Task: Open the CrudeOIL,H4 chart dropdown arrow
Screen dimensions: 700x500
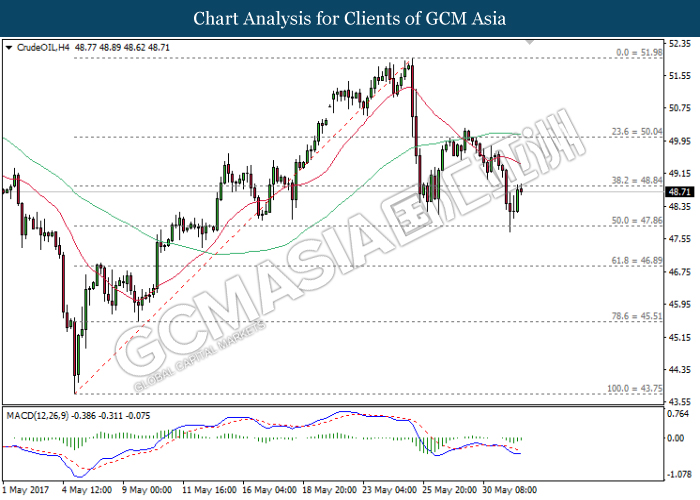Action: pyautogui.click(x=9, y=48)
